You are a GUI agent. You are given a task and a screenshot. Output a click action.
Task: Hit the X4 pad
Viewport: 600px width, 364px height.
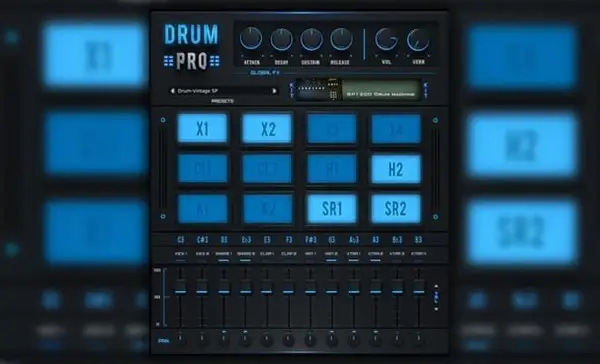tap(396, 129)
